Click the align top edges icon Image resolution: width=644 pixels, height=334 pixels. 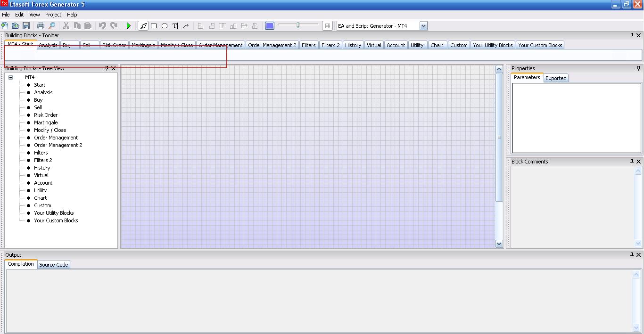pyautogui.click(x=223, y=26)
